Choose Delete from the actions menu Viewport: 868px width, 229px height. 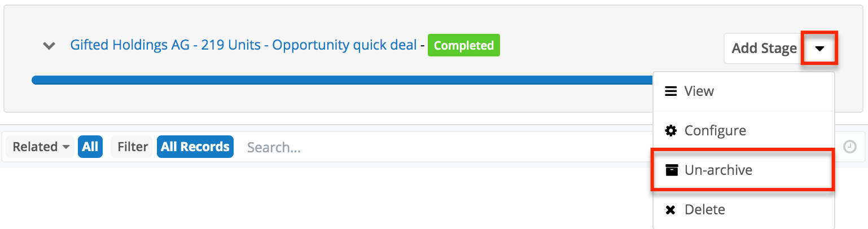click(x=704, y=210)
